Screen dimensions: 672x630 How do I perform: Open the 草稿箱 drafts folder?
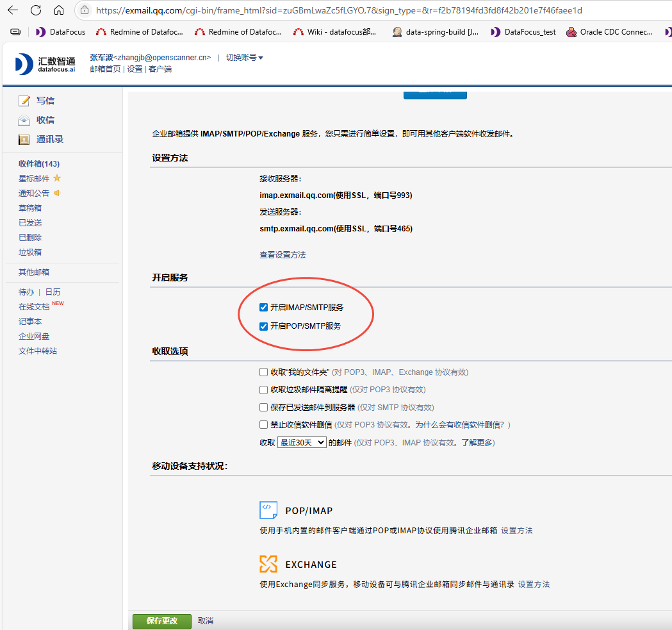point(30,208)
